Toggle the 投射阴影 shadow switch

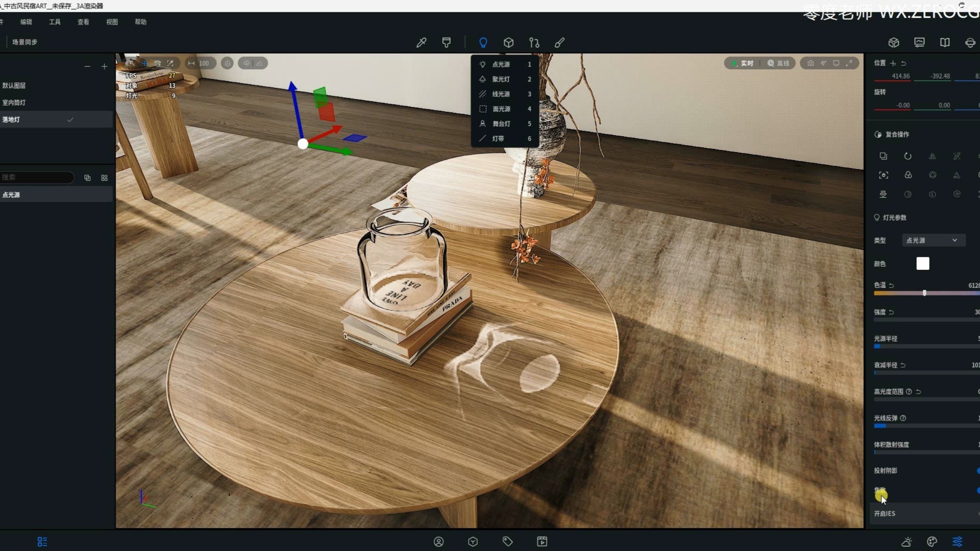(977, 470)
